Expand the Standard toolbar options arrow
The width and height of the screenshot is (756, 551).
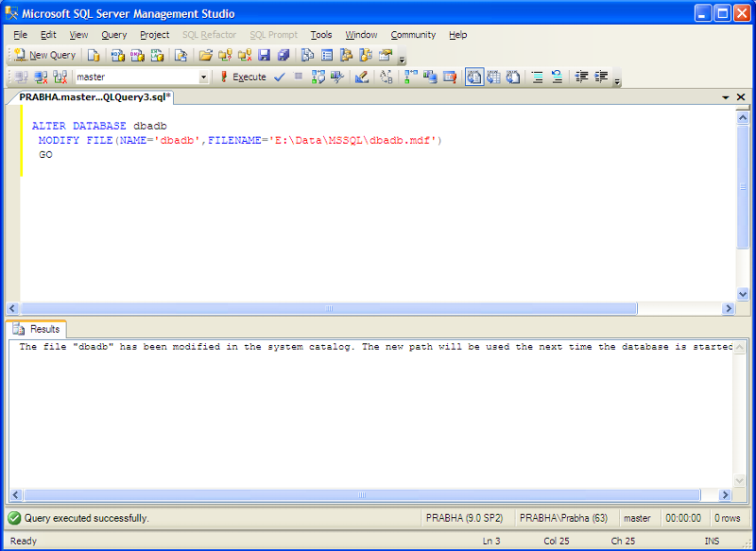(402, 60)
